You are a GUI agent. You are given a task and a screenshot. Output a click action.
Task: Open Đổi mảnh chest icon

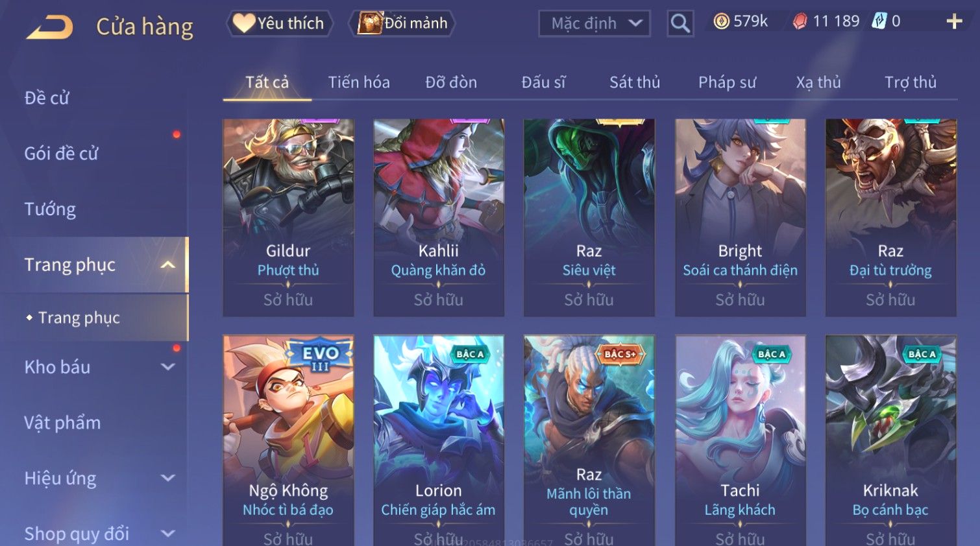point(371,23)
